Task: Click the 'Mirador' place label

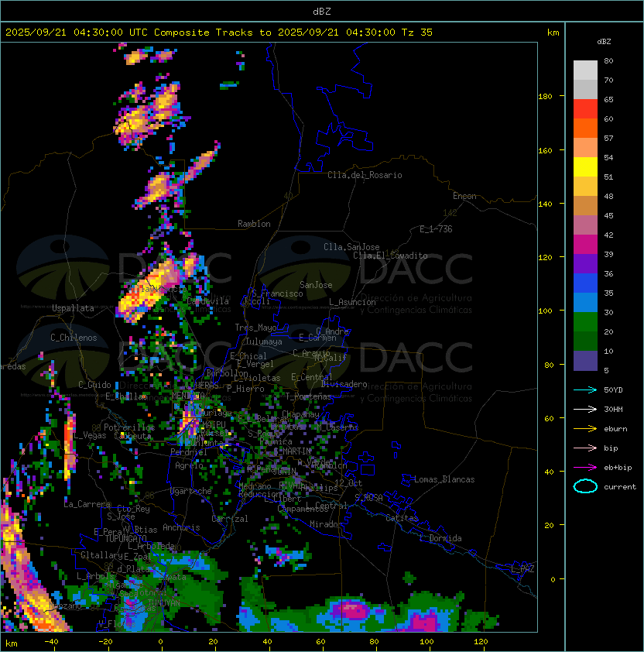Action: 326,524
